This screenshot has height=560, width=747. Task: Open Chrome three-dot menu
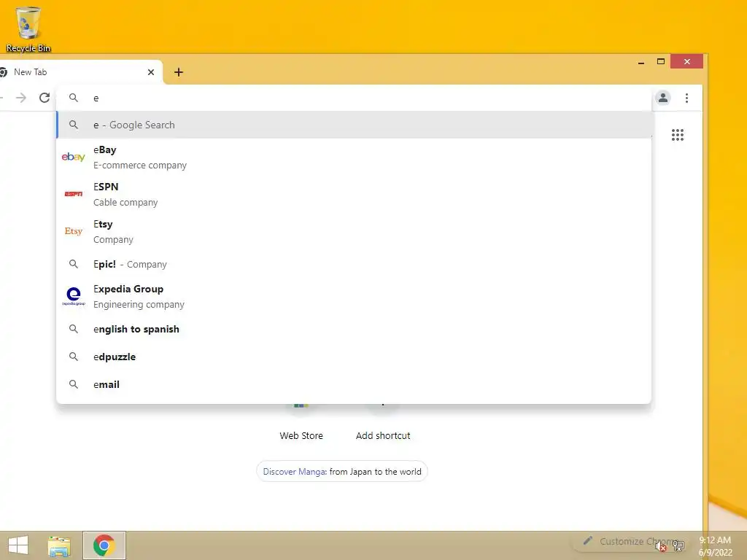coord(686,98)
